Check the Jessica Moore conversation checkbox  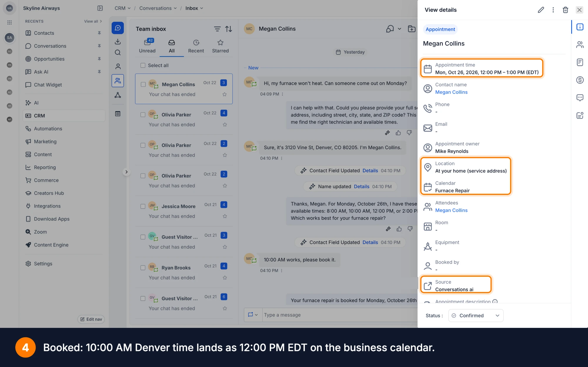[143, 206]
